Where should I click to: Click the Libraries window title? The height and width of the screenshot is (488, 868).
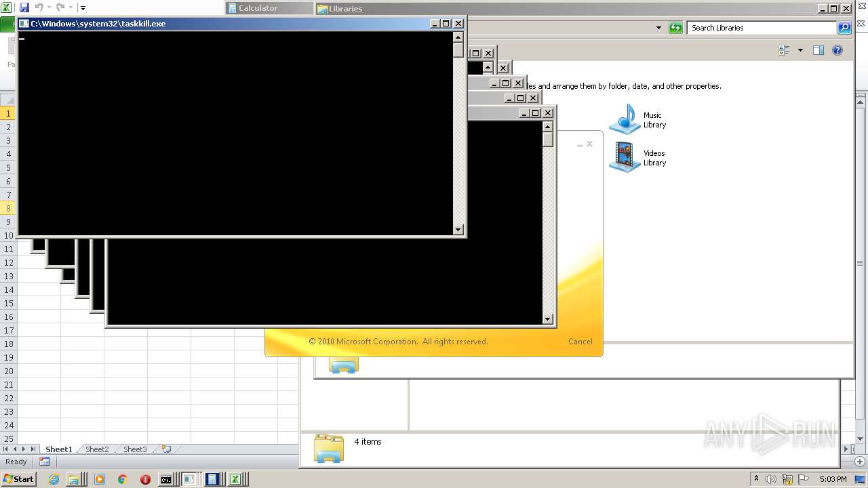pyautogui.click(x=345, y=9)
